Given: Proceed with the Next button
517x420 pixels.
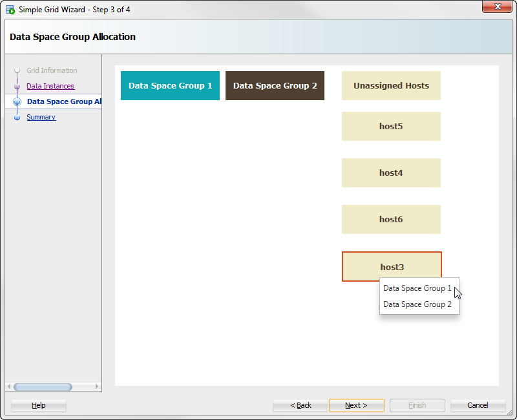Looking at the screenshot, I should pos(357,405).
